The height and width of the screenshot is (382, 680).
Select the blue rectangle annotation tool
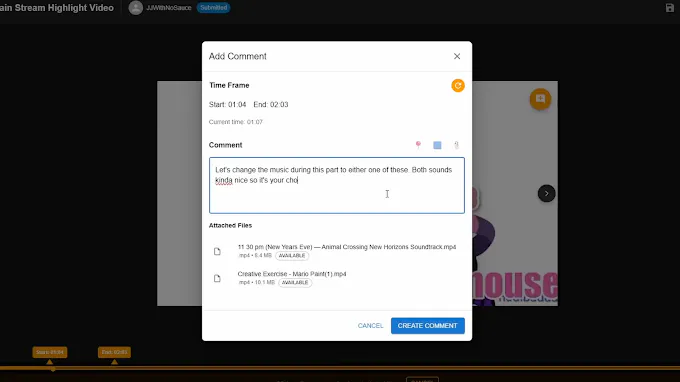[437, 145]
